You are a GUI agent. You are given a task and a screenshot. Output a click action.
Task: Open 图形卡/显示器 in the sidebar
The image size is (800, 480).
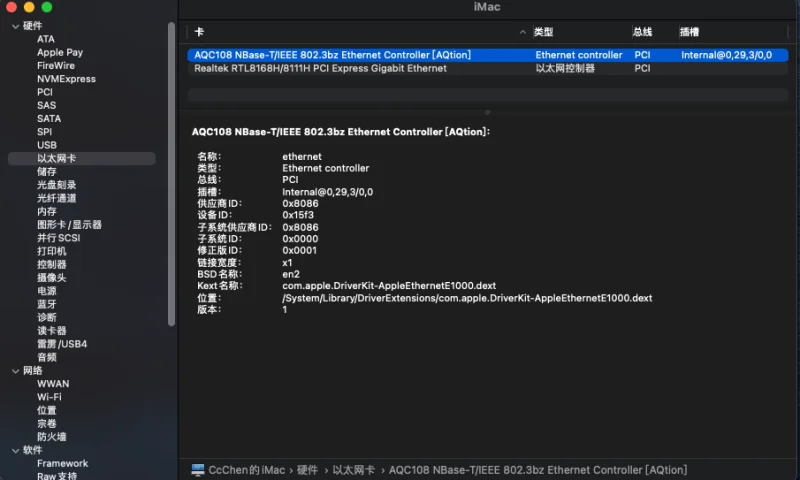click(70, 225)
